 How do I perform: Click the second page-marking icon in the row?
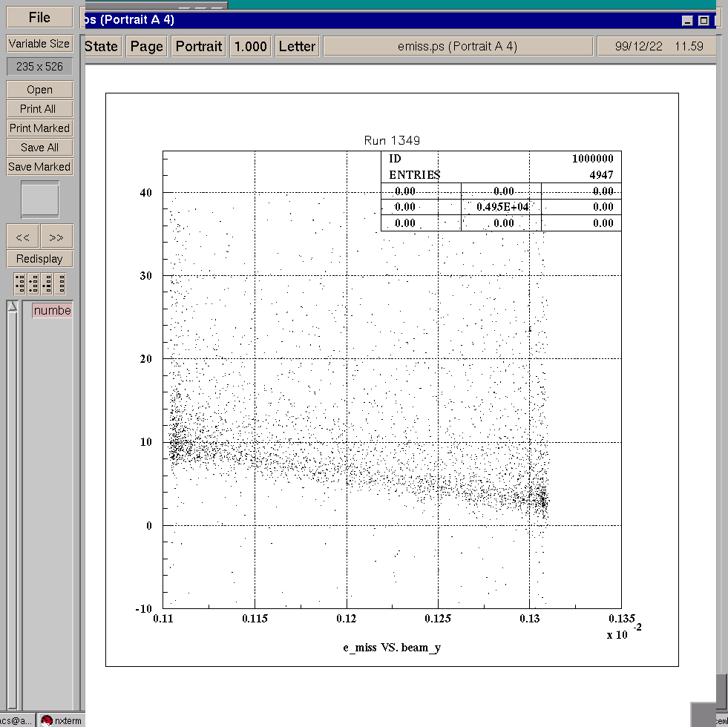click(33, 283)
